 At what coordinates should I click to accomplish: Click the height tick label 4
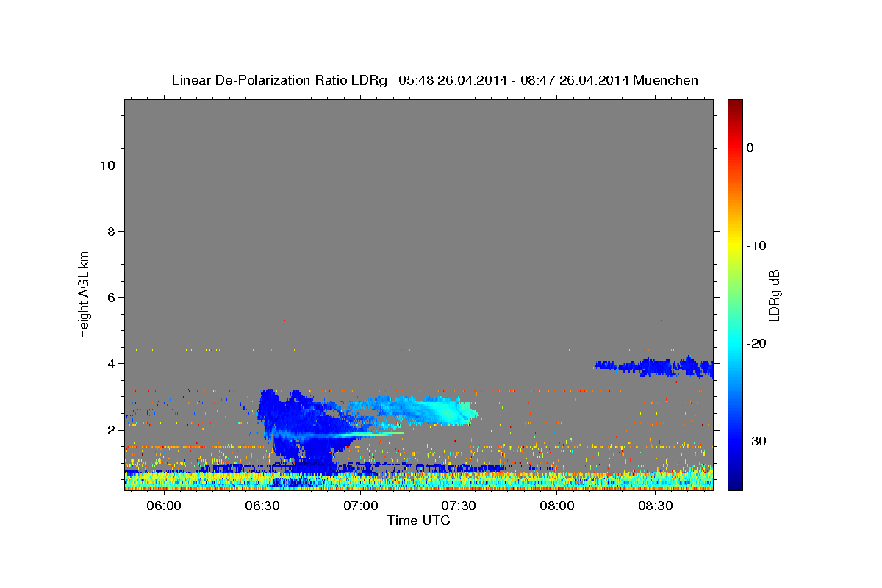[111, 363]
